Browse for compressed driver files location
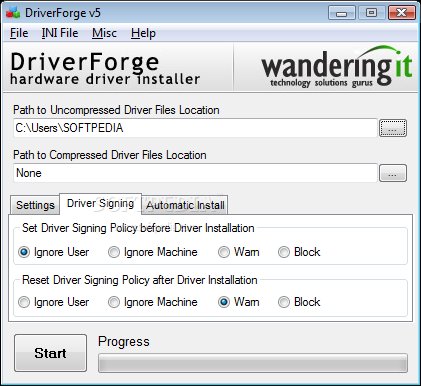Screen dimensions: 421x386 pyautogui.click(x=393, y=173)
